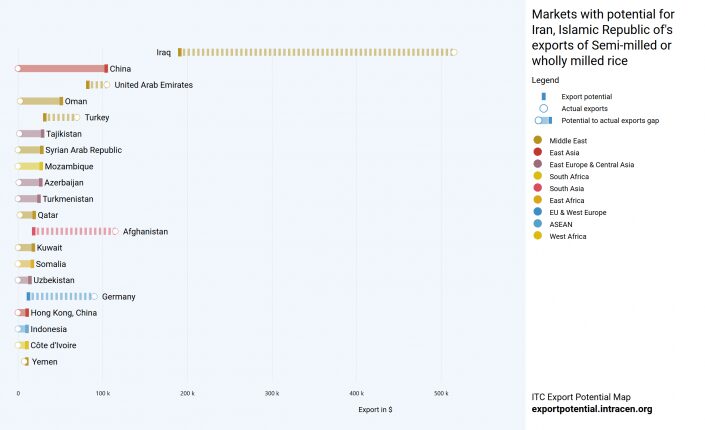Screen dimensions: 705x430
Task: Select the China red gap bar
Action: click(62, 68)
